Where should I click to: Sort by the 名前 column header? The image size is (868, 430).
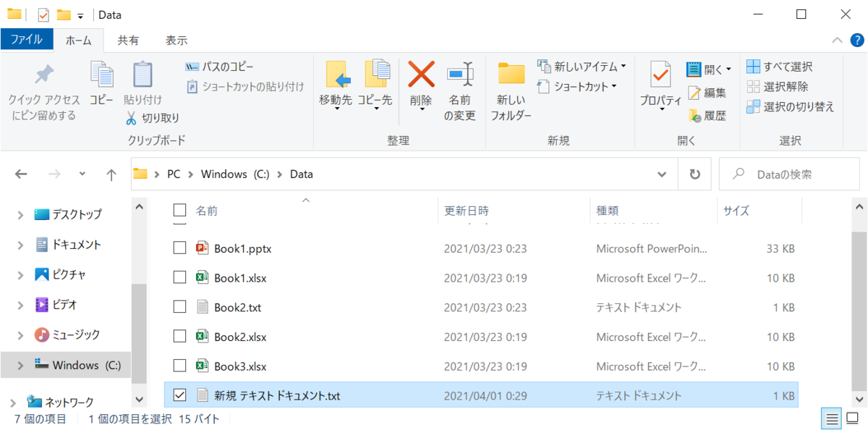pyautogui.click(x=207, y=211)
